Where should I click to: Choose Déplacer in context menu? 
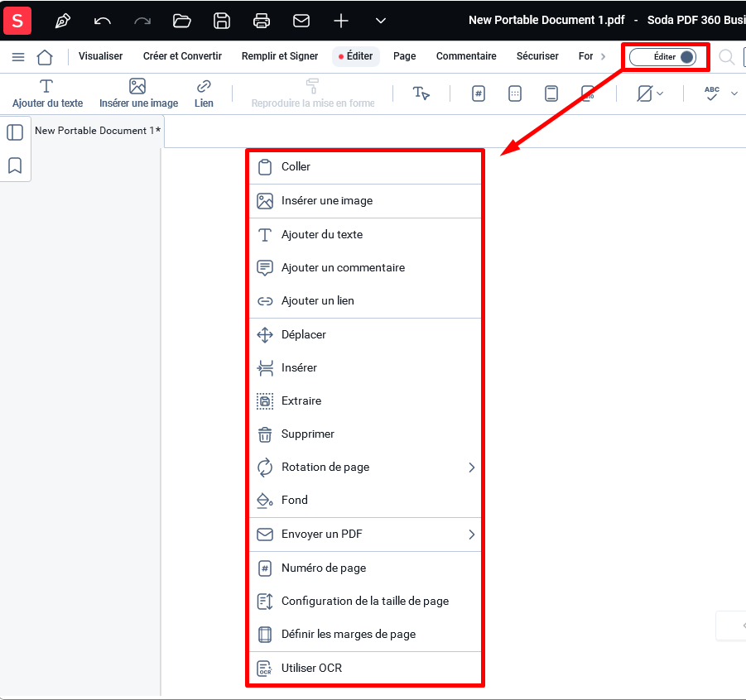coord(365,335)
